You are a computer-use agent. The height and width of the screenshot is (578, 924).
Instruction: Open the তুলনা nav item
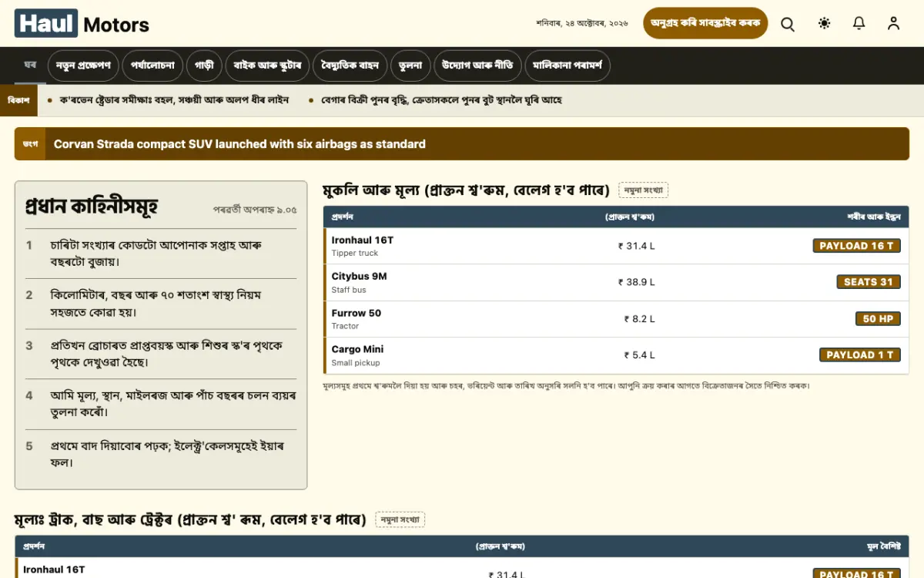pos(410,66)
